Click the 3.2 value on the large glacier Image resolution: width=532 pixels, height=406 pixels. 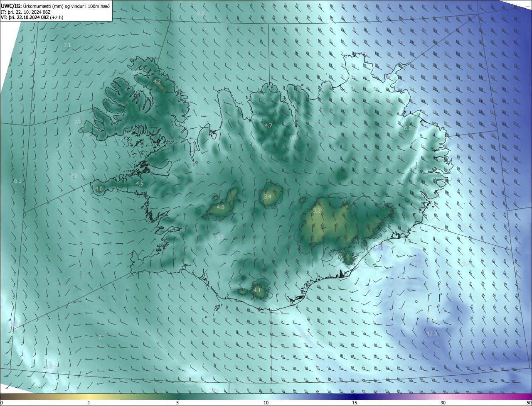[317, 211]
